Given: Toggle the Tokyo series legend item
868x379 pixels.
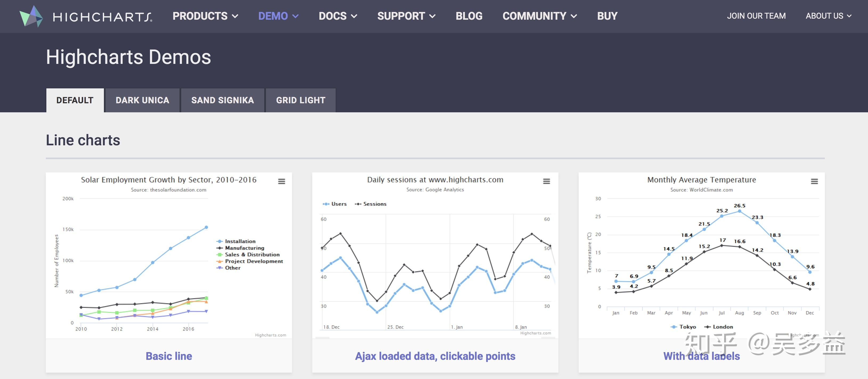Looking at the screenshot, I should 683,327.
